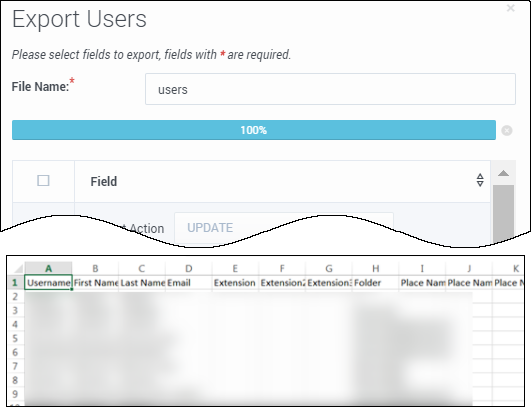The image size is (531, 412).
Task: Toggle the select-all fields checkbox
Action: [x=43, y=181]
